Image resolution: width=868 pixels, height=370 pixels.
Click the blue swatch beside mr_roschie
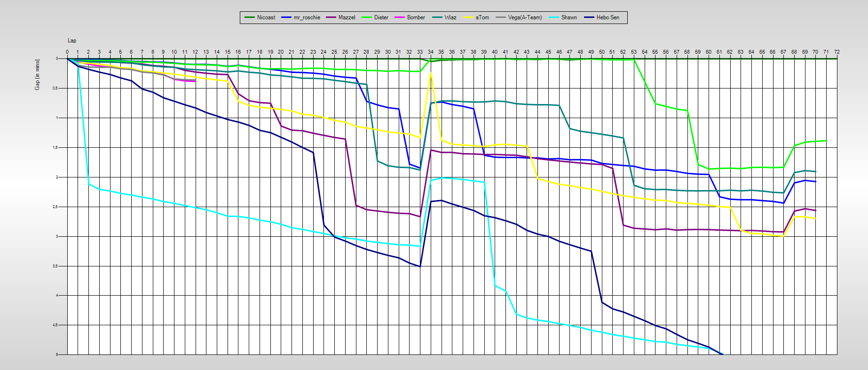pos(286,17)
